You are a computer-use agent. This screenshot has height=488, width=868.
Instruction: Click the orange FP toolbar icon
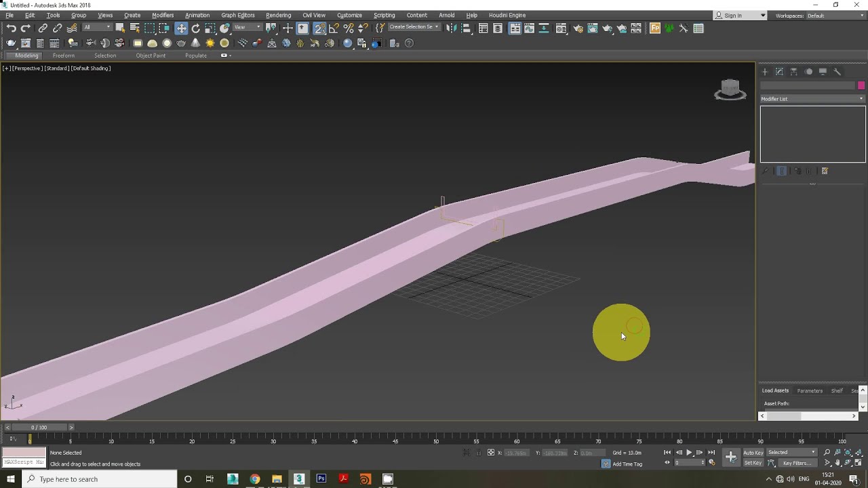point(655,28)
